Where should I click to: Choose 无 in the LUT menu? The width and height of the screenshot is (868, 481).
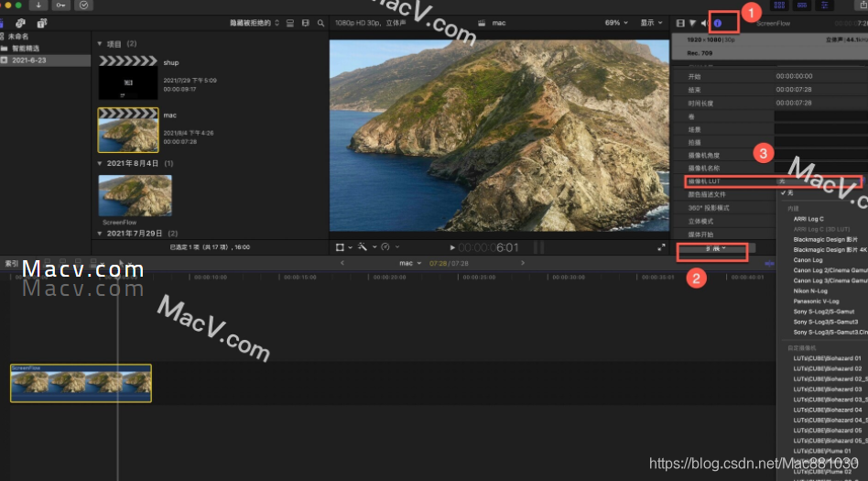(790, 192)
